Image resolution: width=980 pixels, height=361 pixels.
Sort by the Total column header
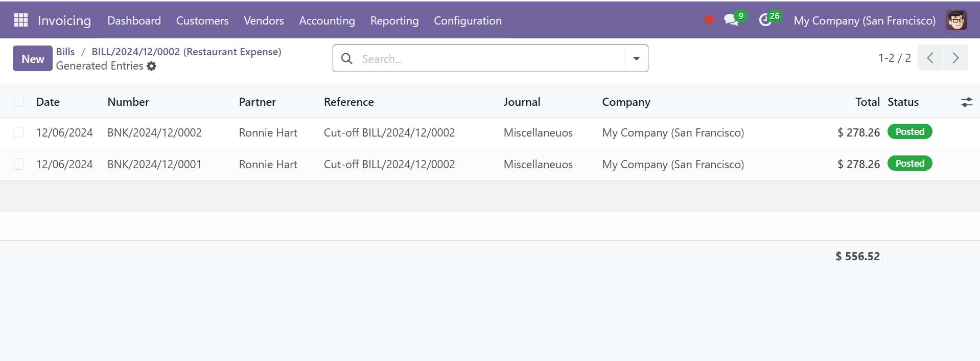pyautogui.click(x=868, y=102)
